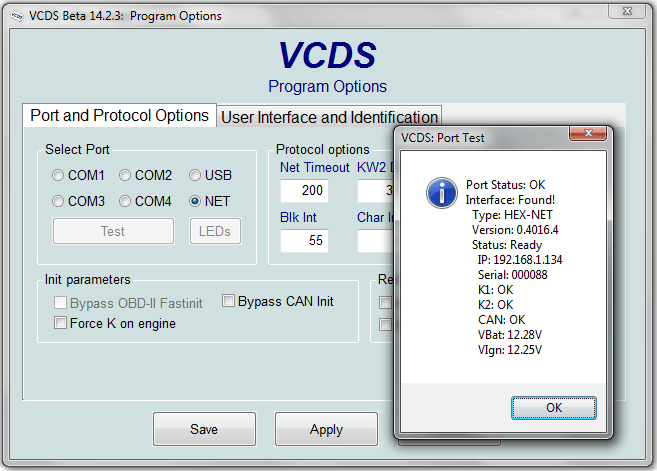Click the blue information icon in Port Test
This screenshot has width=657, height=471.
point(442,193)
